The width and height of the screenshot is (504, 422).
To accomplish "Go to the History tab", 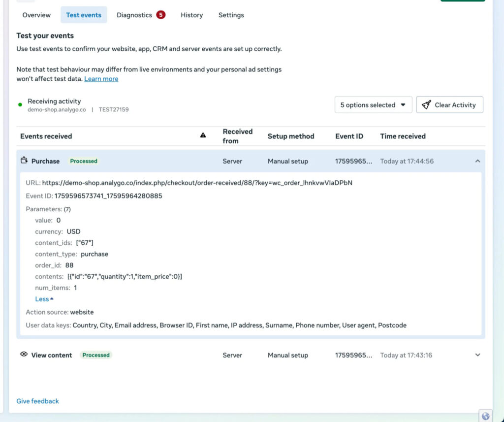I will pos(191,15).
